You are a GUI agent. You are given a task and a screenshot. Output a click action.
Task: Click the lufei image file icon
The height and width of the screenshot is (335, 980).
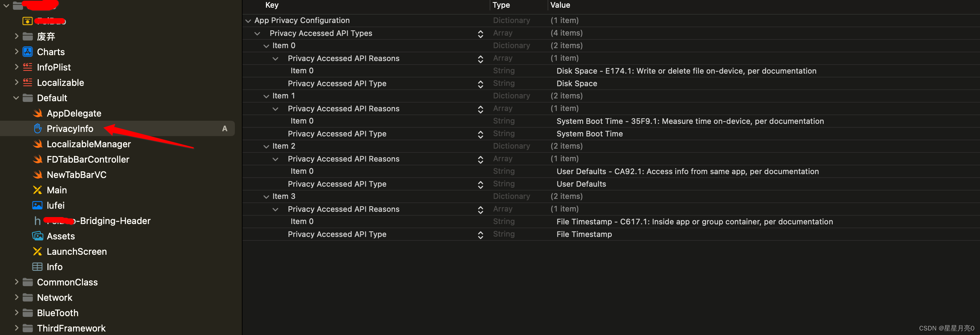point(37,205)
